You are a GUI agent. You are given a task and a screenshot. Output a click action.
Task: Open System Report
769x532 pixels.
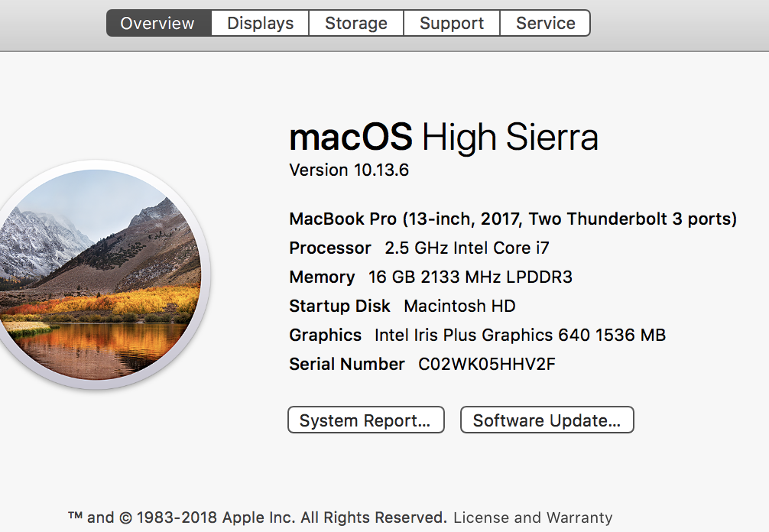[x=365, y=420]
